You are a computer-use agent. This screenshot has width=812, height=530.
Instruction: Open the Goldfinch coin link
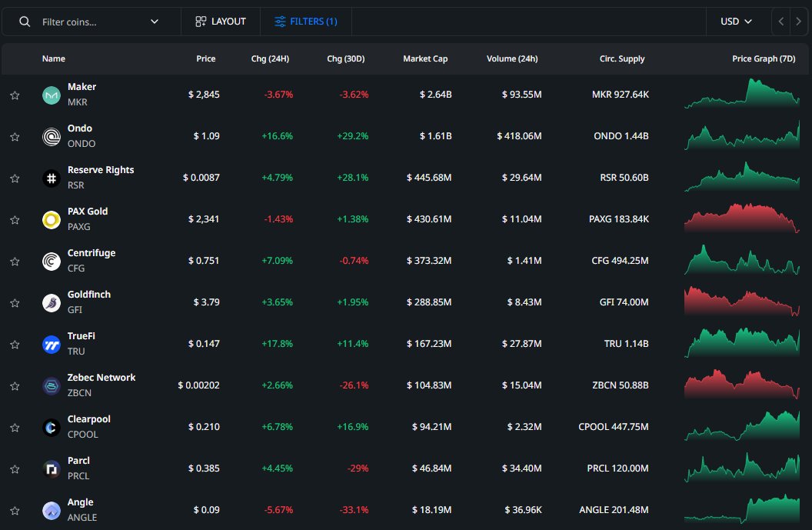pyautogui.click(x=89, y=295)
